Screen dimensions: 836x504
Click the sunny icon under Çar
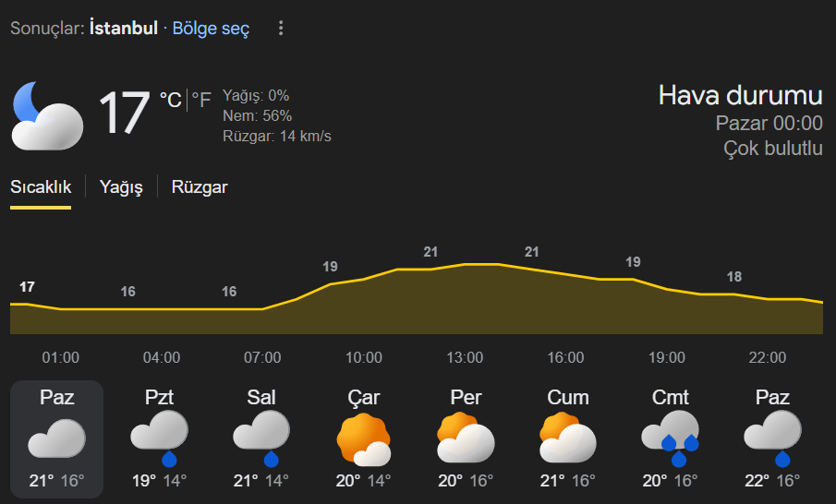(363, 438)
